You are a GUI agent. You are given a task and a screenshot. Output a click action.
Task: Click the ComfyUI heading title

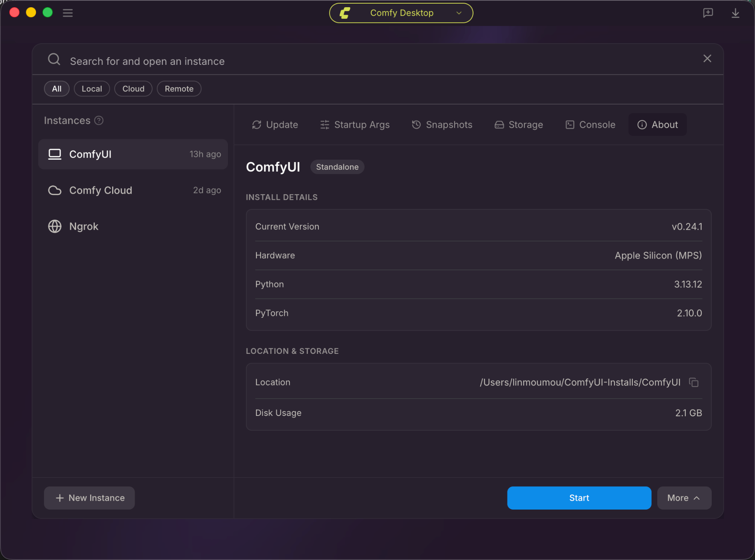tap(273, 167)
